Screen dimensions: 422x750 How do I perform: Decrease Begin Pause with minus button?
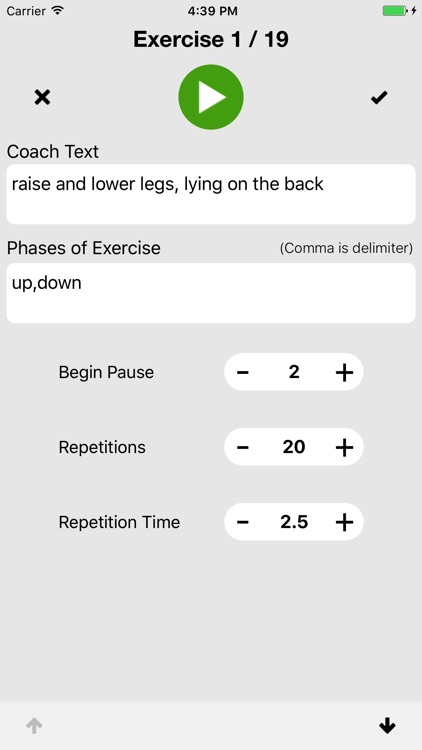[x=243, y=372]
